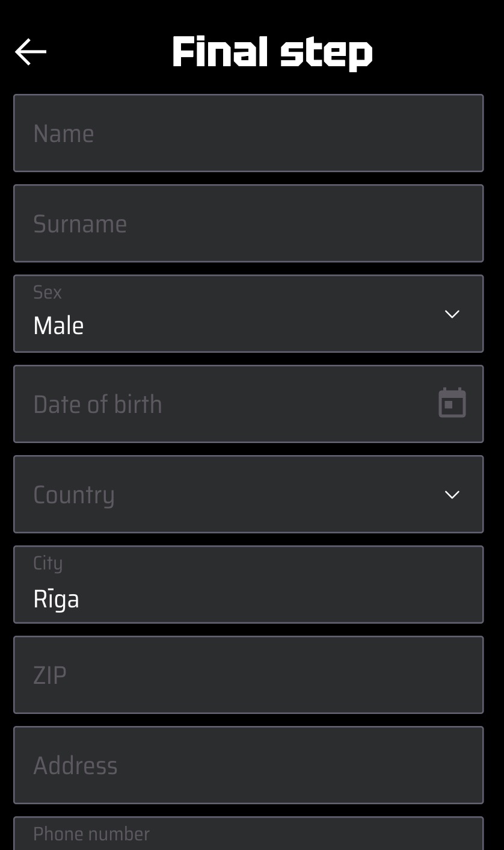This screenshot has height=850, width=504.
Task: Expand the Sex dropdown showing Male
Action: click(x=248, y=314)
